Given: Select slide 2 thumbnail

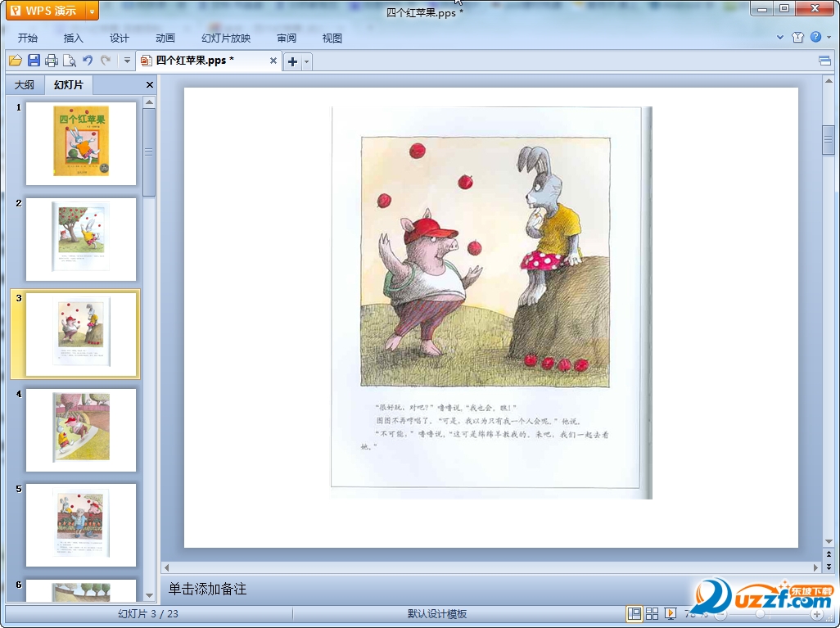Looking at the screenshot, I should coord(81,239).
